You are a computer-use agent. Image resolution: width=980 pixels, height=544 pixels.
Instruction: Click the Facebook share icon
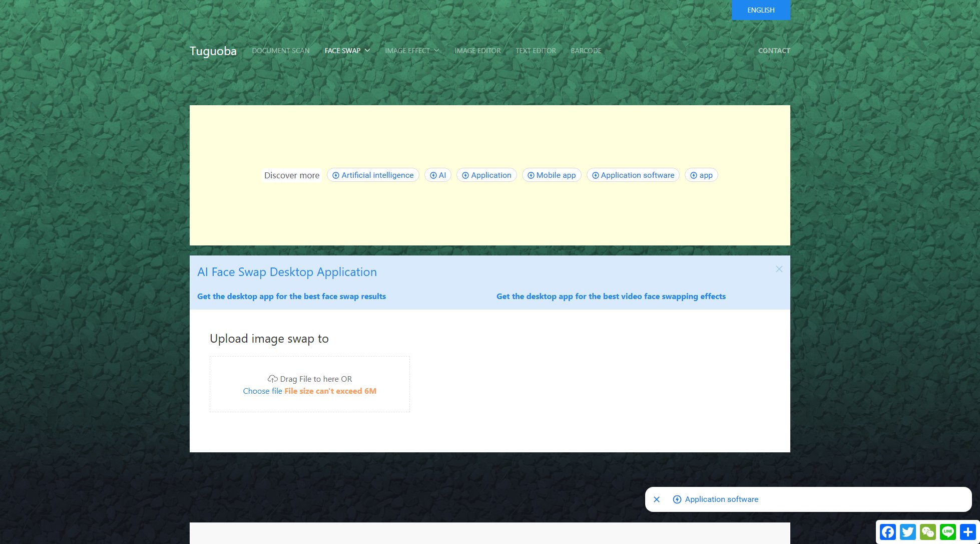(x=888, y=531)
